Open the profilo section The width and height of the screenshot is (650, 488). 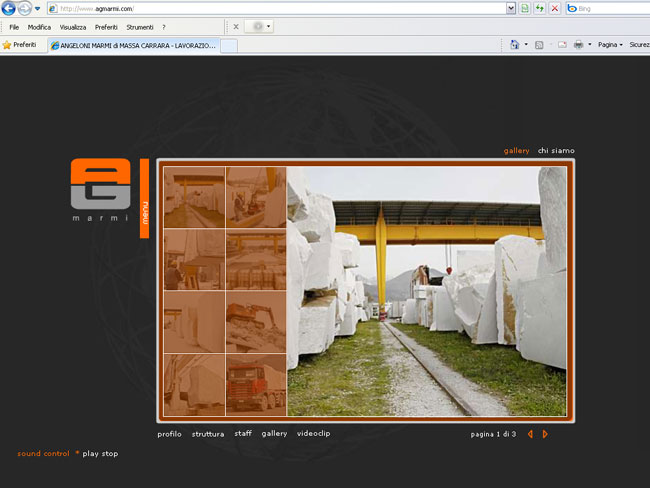click(x=169, y=434)
